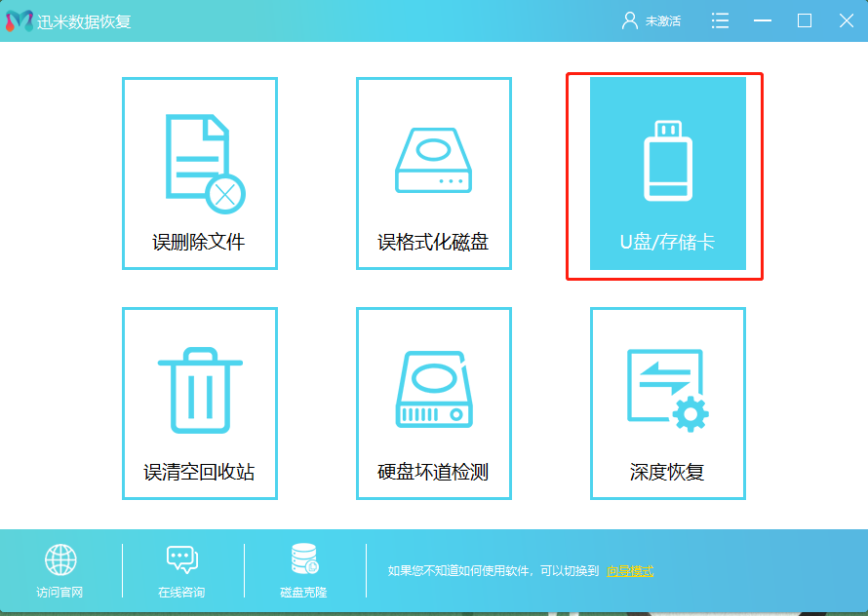Click the 访问官网 globe icon
This screenshot has height=616, width=868.
point(61,560)
